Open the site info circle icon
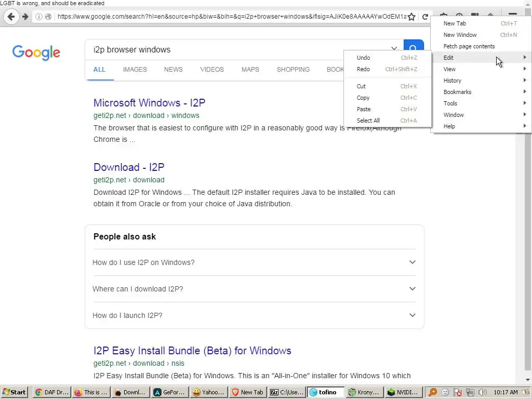Viewport: 532px width, 399px height. point(38,16)
